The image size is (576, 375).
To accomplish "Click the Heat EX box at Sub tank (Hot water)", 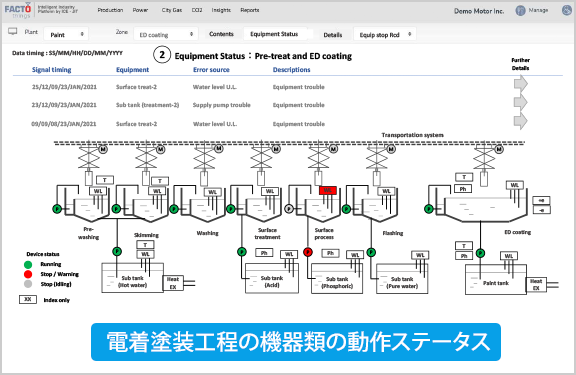I will pos(173,283).
